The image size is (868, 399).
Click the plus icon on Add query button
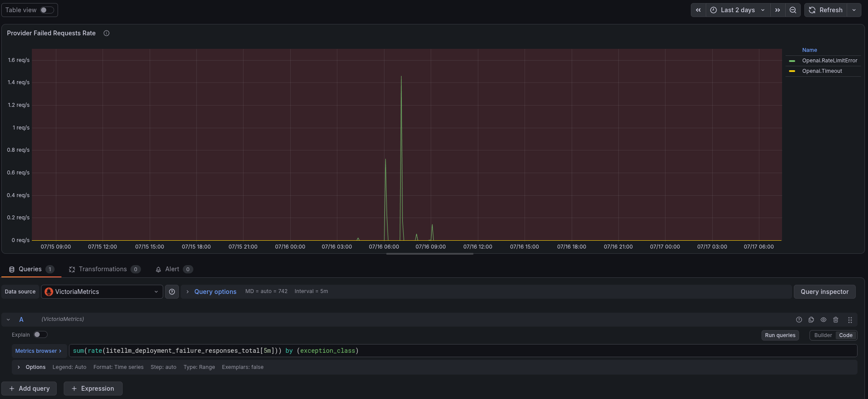[12, 389]
